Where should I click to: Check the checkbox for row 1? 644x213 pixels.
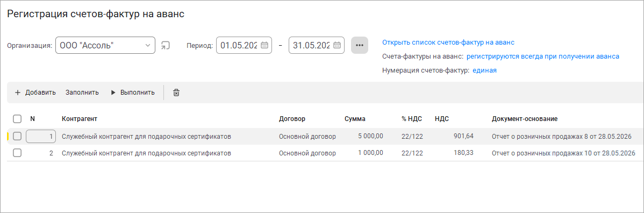(x=17, y=137)
